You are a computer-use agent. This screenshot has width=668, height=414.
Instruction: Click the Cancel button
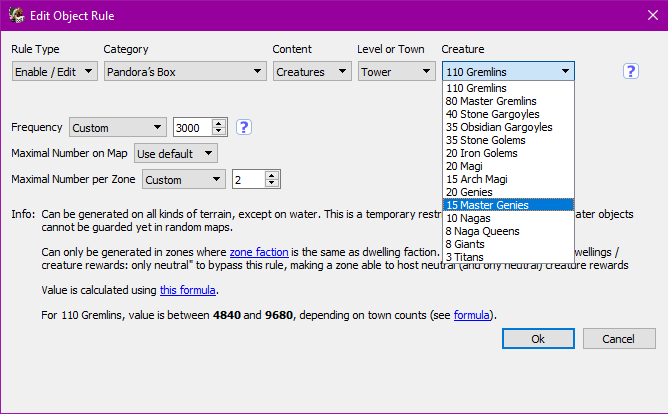(x=619, y=339)
